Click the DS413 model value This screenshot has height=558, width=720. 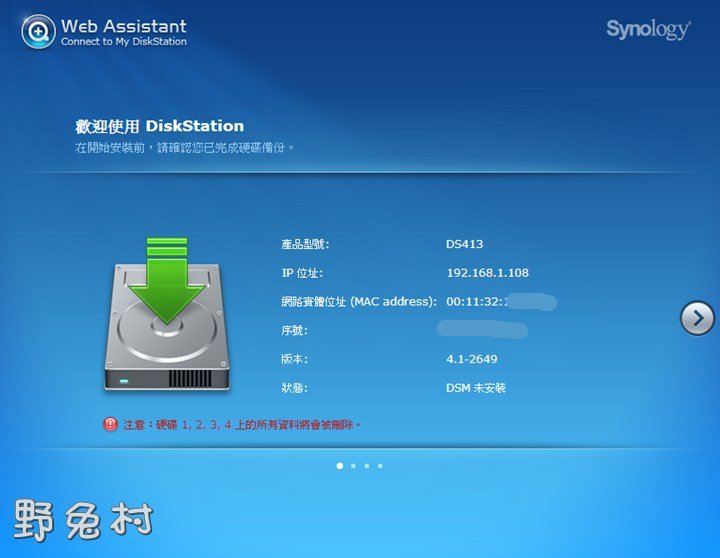click(464, 244)
